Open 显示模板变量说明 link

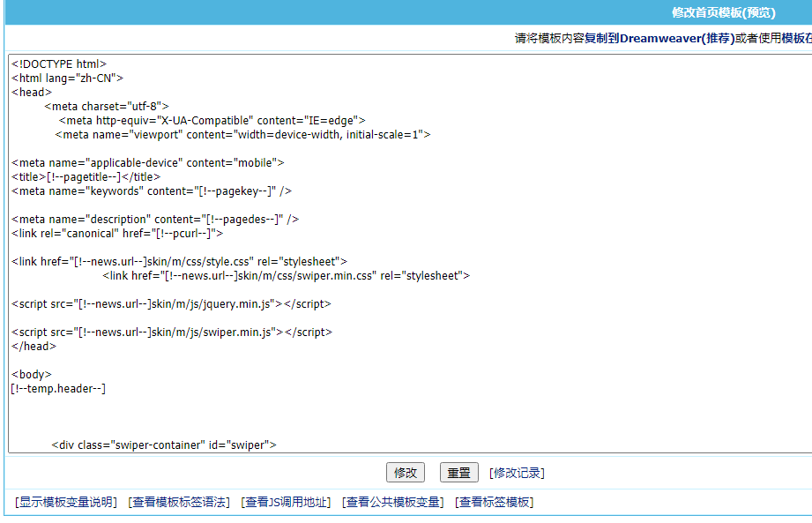tap(67, 503)
